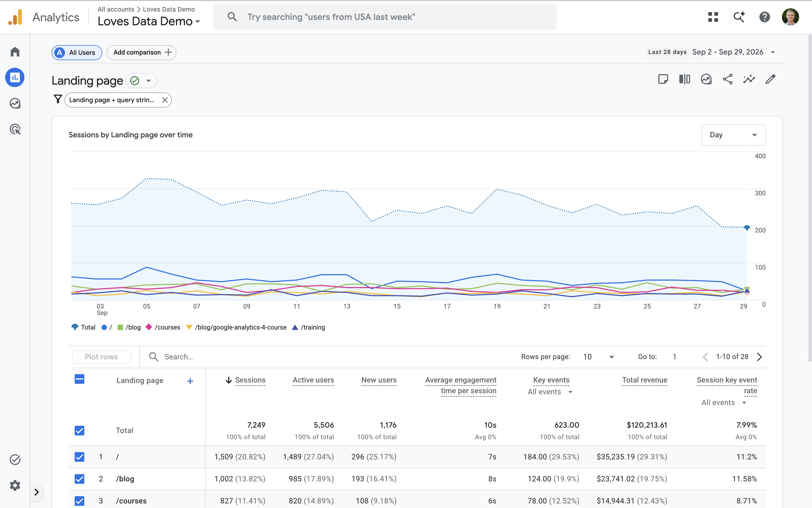Click the Landing page column header
Screen dimensions: 812x508
tap(140, 380)
